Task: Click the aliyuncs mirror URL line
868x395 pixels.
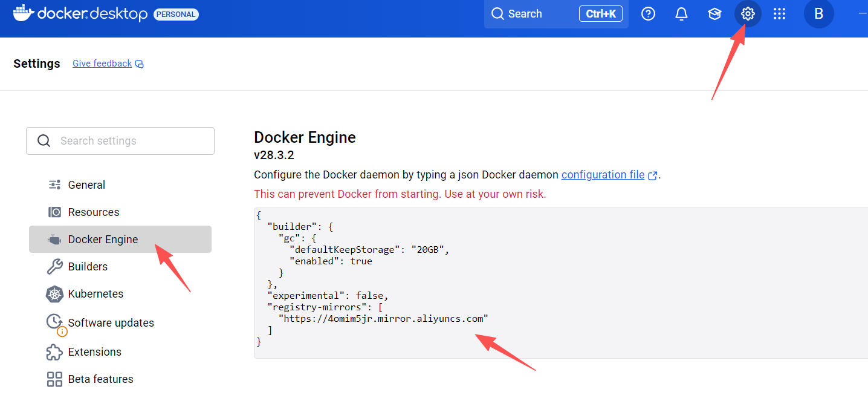Action: (x=383, y=319)
